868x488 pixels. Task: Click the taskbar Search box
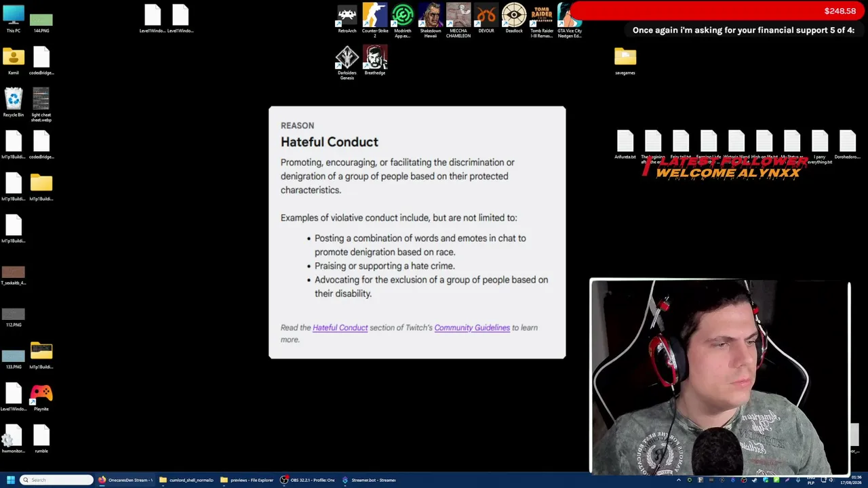(56, 480)
